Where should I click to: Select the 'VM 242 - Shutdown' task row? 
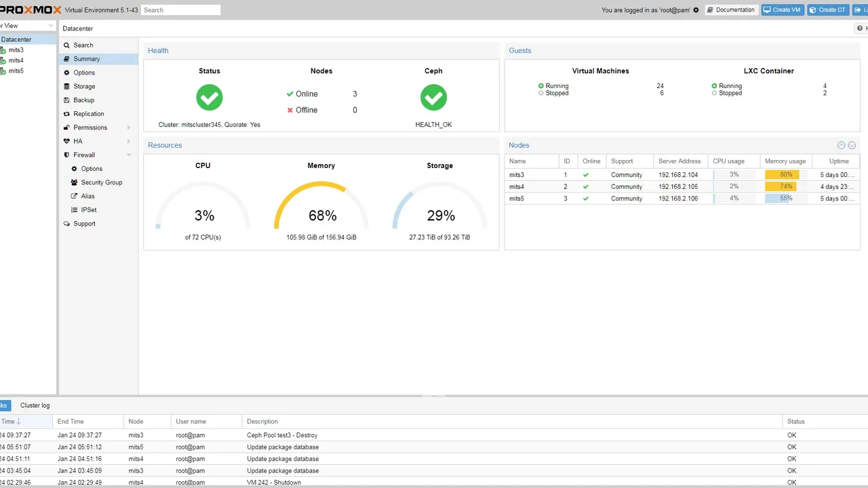coord(434,483)
